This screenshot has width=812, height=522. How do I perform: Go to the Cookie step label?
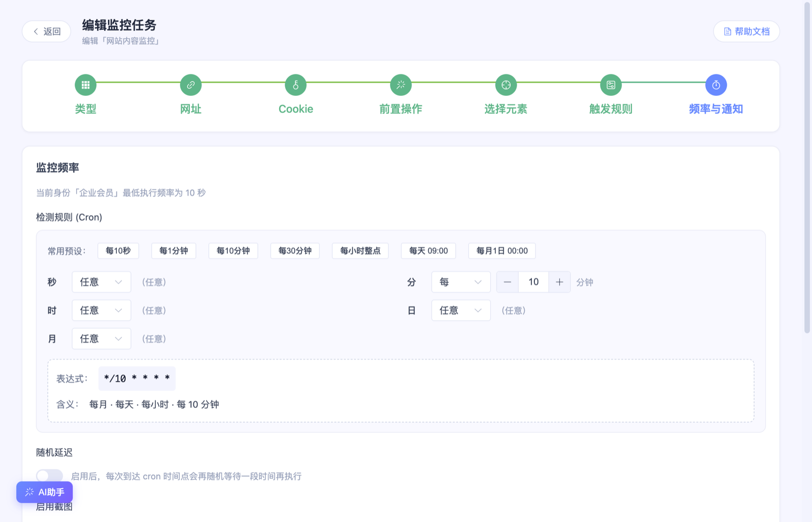tap(296, 109)
